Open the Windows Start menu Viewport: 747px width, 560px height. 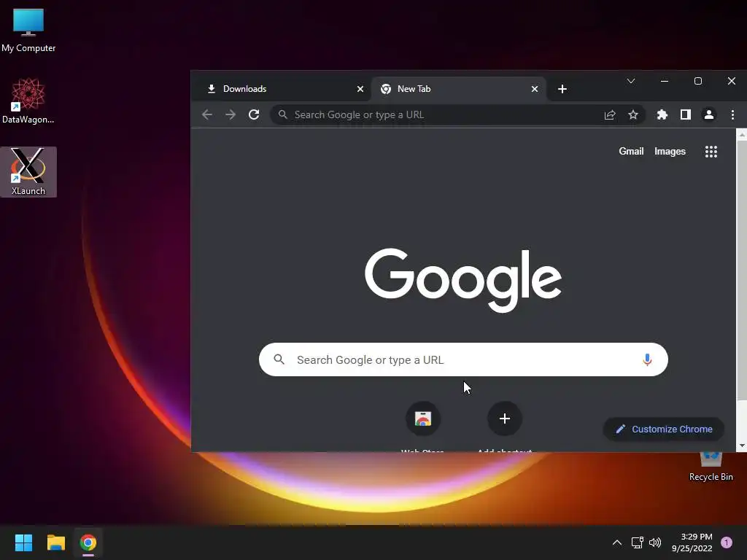point(23,542)
